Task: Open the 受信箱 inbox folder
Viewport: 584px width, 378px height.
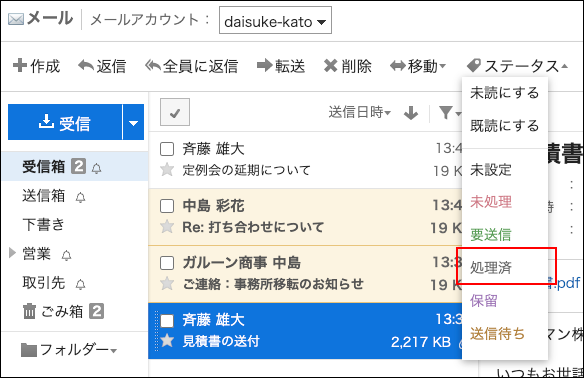Action: pos(44,166)
